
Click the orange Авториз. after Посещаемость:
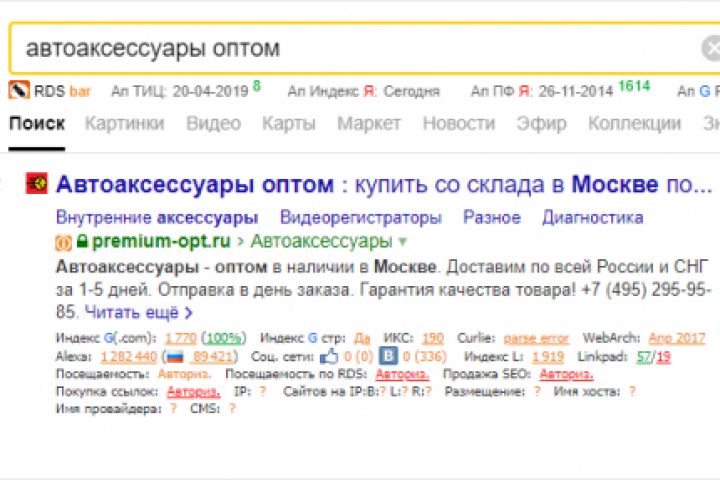185,374
